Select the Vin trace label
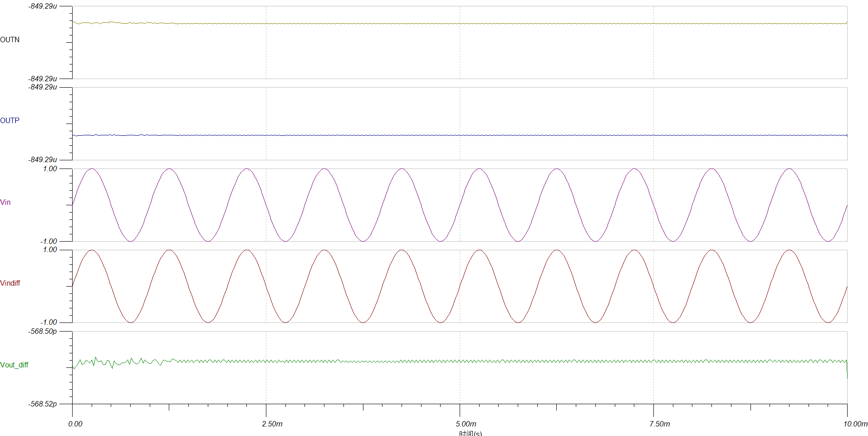 coord(5,203)
